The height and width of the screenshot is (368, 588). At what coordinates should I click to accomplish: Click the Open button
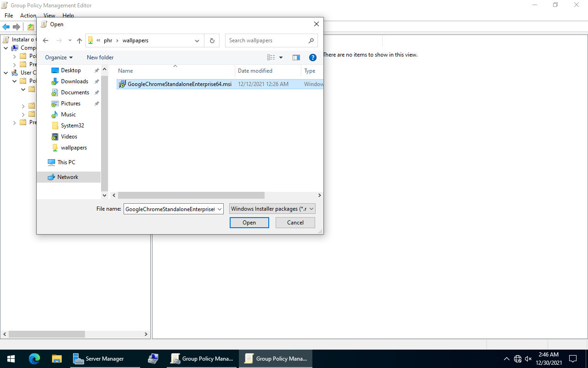[249, 222]
